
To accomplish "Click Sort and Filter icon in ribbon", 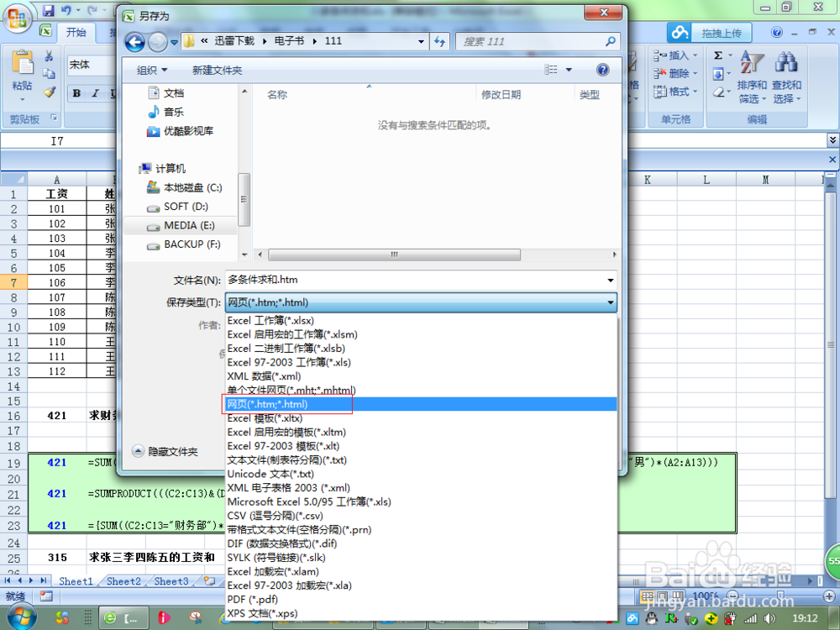I will (x=752, y=63).
